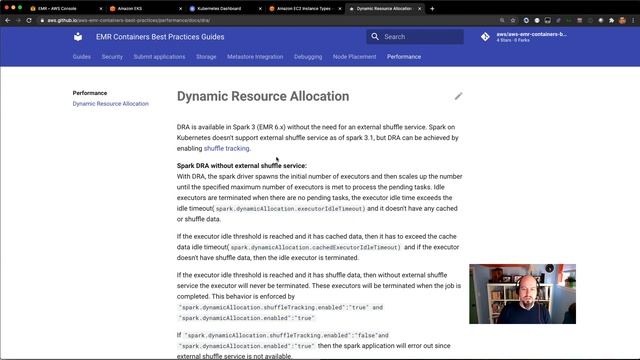Click the git repository icon
Image resolution: width=640 pixels, height=360 pixels.
pyautogui.click(x=485, y=37)
